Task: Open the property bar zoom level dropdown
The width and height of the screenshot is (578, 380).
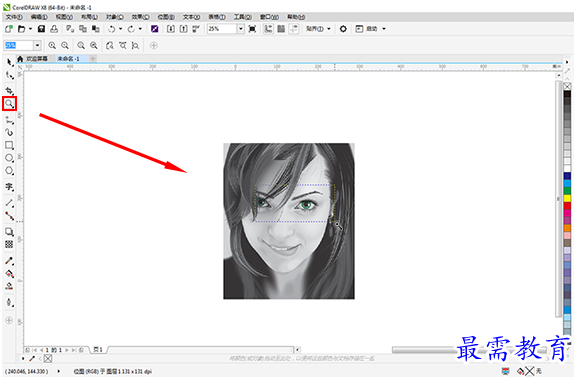Action: (x=37, y=45)
